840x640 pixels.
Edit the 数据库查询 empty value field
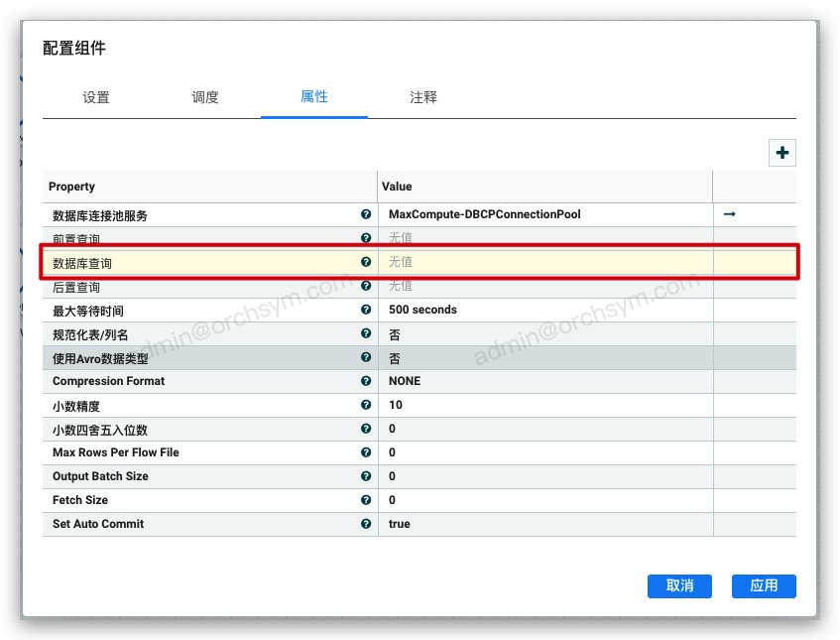pyautogui.click(x=545, y=262)
